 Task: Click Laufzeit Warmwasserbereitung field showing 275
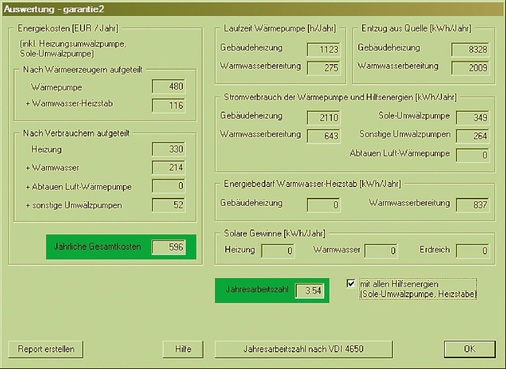point(323,68)
